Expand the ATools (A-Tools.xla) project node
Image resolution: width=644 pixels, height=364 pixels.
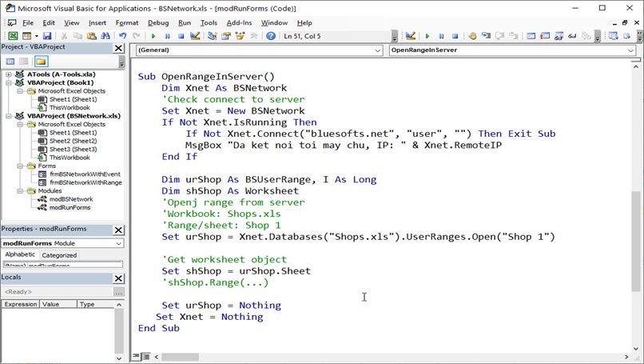(x=8, y=74)
